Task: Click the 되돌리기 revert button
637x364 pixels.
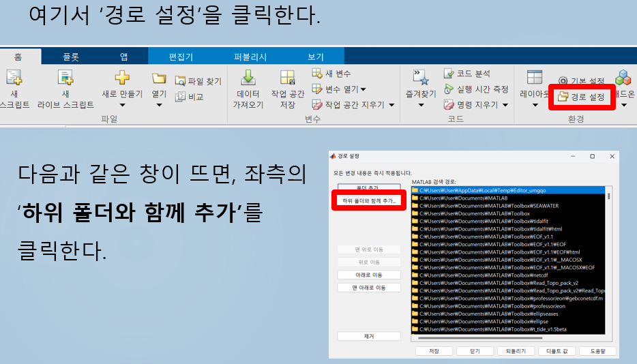Action: (516, 351)
